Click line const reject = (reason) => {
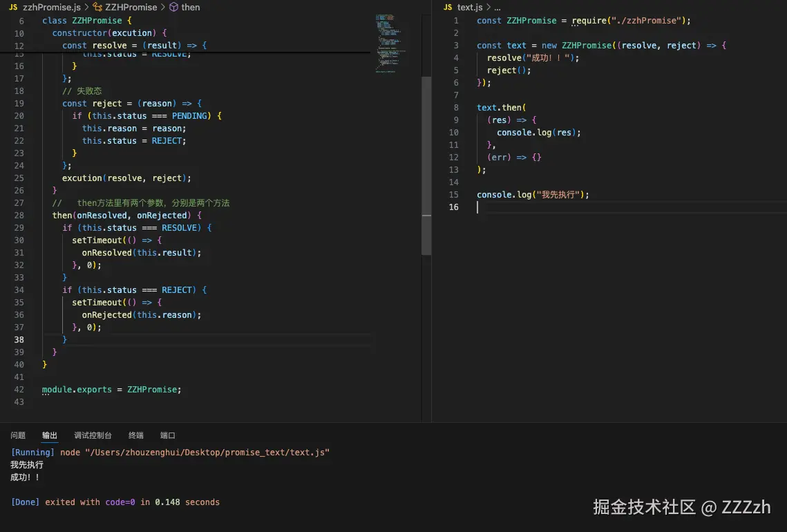This screenshot has width=787, height=532. pyautogui.click(x=132, y=104)
